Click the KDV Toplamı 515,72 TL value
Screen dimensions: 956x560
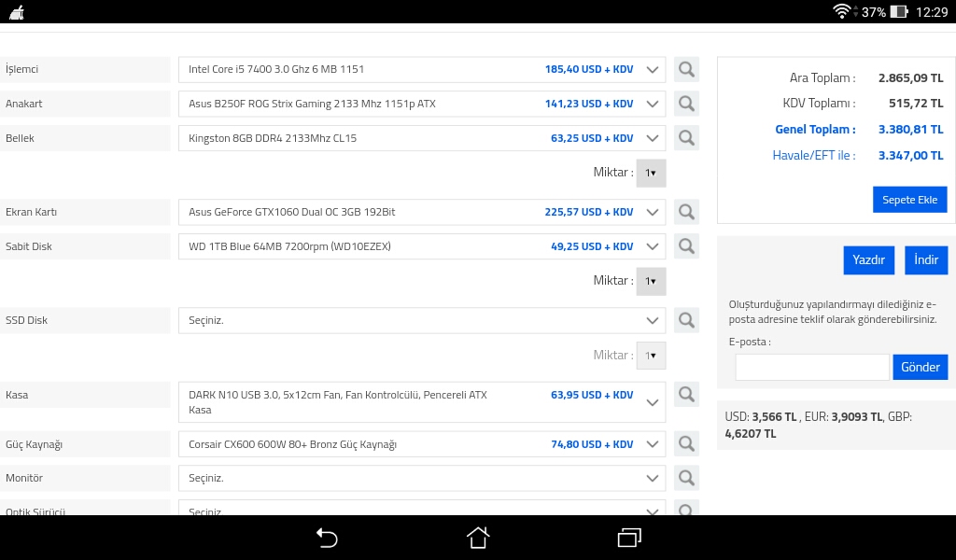pos(916,104)
